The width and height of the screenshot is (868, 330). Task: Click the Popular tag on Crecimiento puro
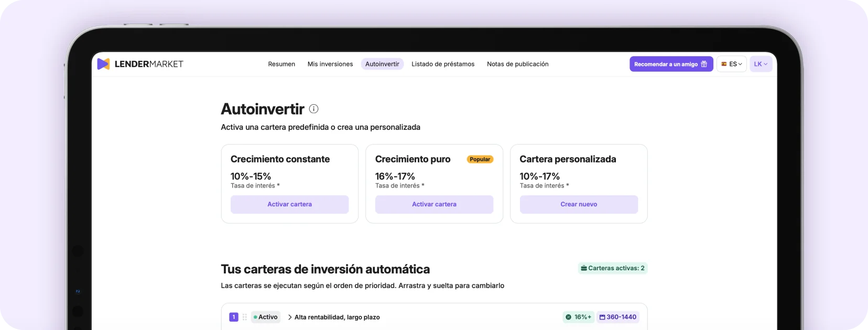pyautogui.click(x=480, y=159)
